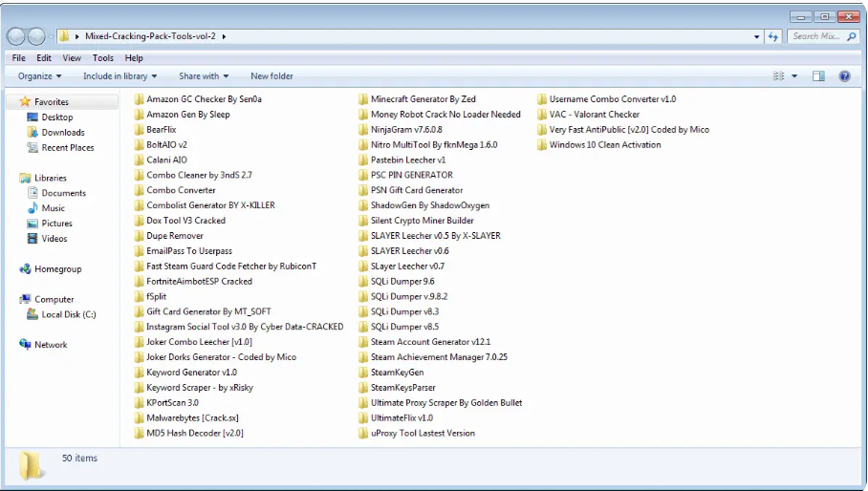Open the help question mark icon

tap(844, 76)
